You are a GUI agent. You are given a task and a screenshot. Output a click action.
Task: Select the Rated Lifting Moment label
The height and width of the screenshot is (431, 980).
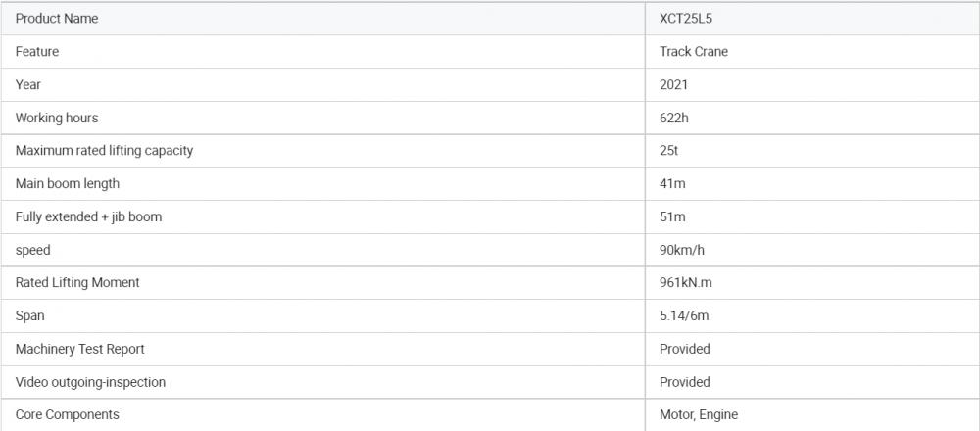77,283
